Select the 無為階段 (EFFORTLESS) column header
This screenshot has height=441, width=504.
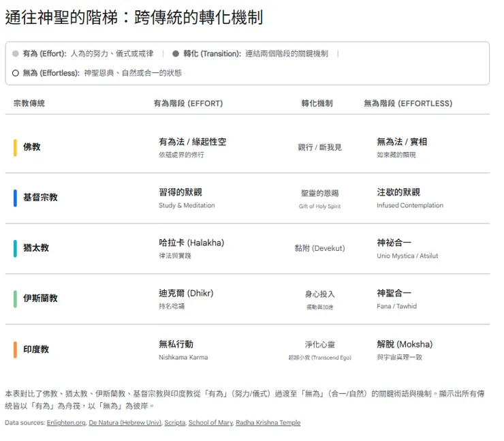pos(408,103)
